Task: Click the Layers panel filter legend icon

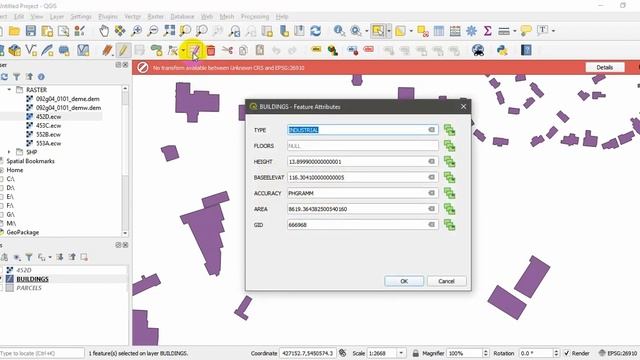Action: [29, 257]
